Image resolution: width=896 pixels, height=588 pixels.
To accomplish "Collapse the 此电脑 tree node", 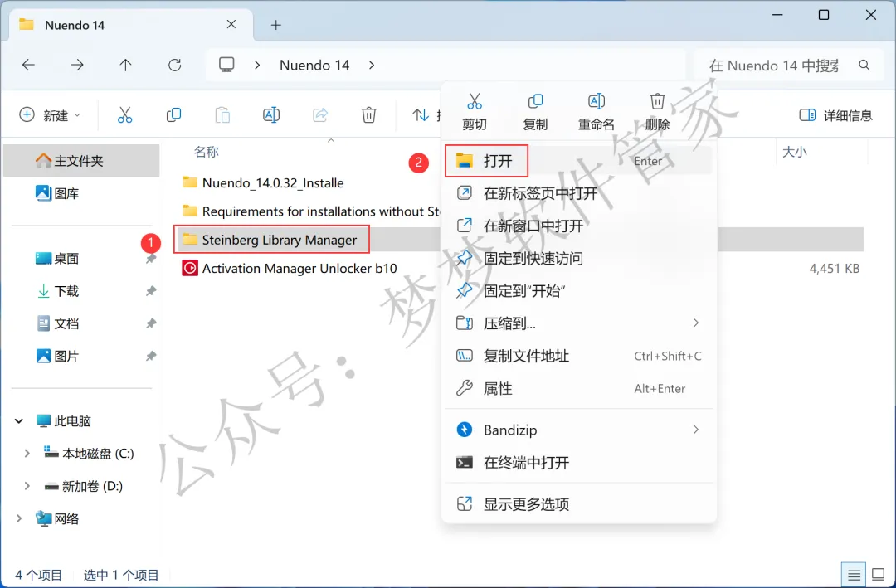I will (19, 421).
